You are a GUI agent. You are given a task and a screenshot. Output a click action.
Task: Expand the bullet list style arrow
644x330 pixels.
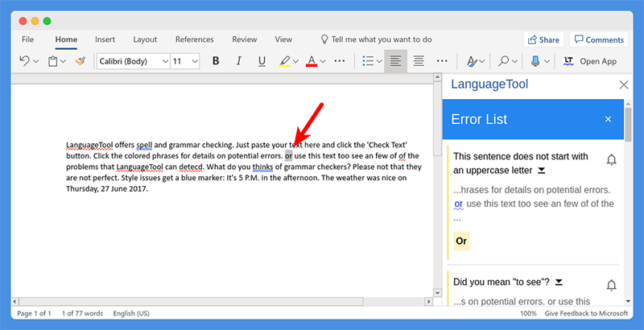pyautogui.click(x=379, y=61)
